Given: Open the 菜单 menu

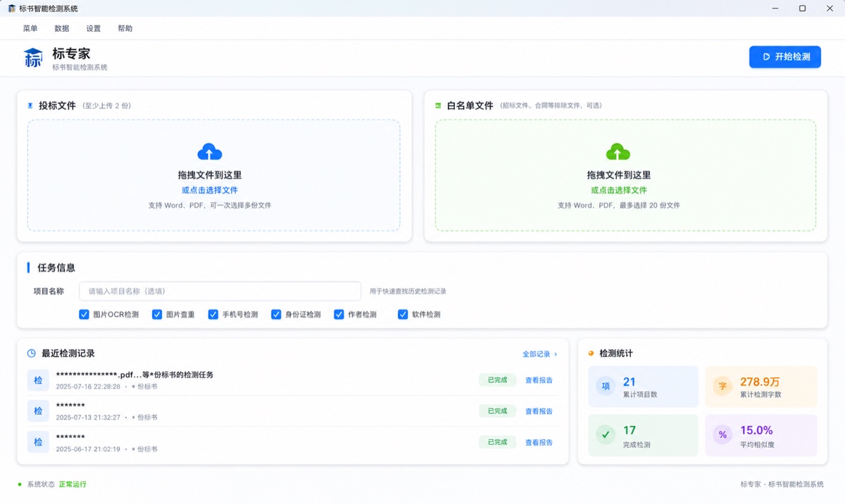Looking at the screenshot, I should pos(30,29).
